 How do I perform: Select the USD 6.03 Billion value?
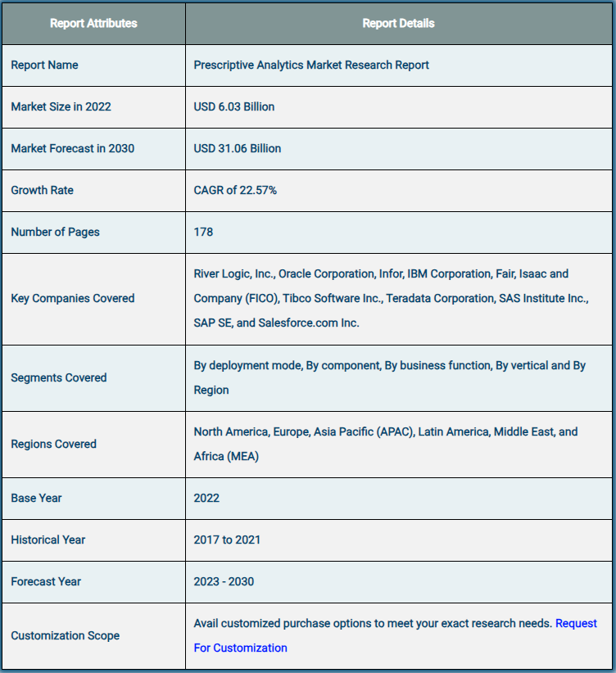tap(234, 106)
